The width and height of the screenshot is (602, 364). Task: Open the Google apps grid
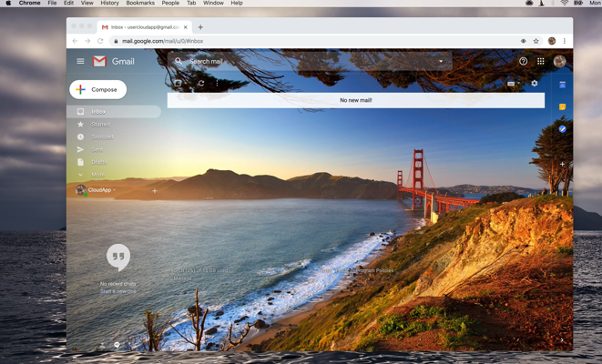click(x=541, y=62)
